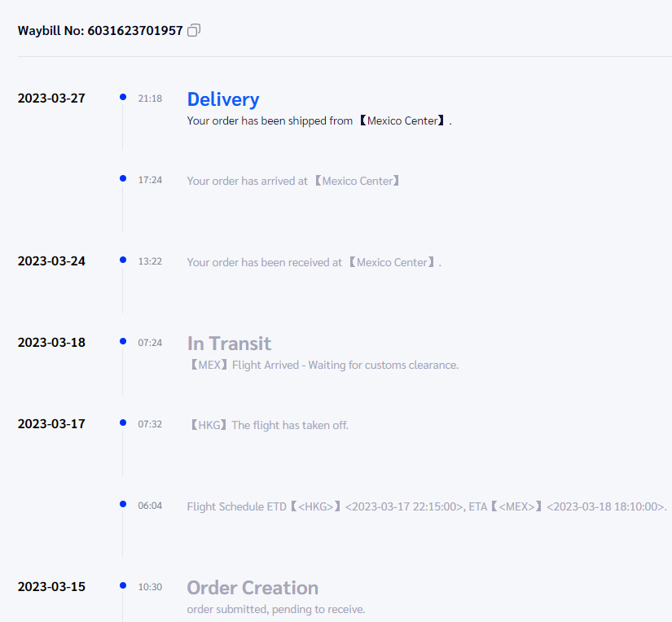The width and height of the screenshot is (672, 622).
Task: Select the 2023-03-24 date label
Action: 51,261
